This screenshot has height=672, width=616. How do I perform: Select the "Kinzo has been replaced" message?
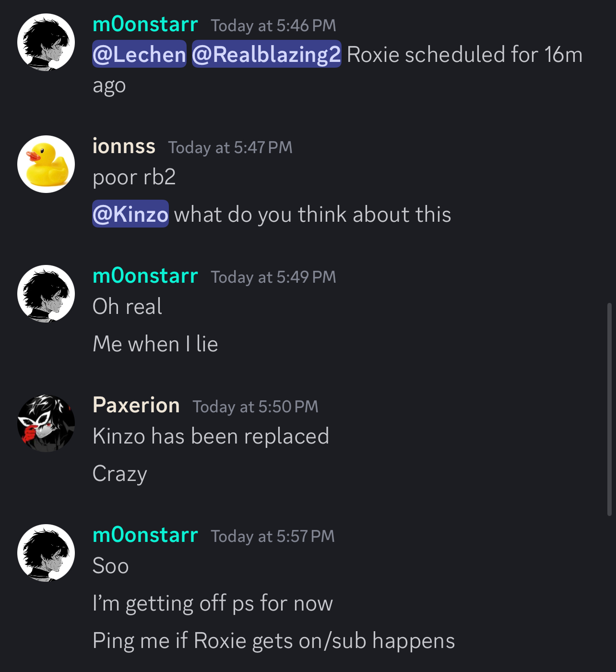click(x=211, y=436)
